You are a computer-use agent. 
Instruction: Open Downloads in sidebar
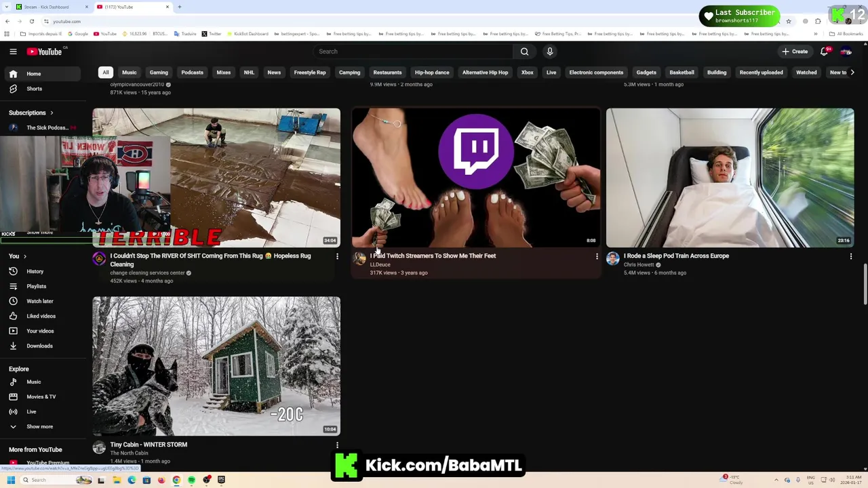pyautogui.click(x=44, y=346)
